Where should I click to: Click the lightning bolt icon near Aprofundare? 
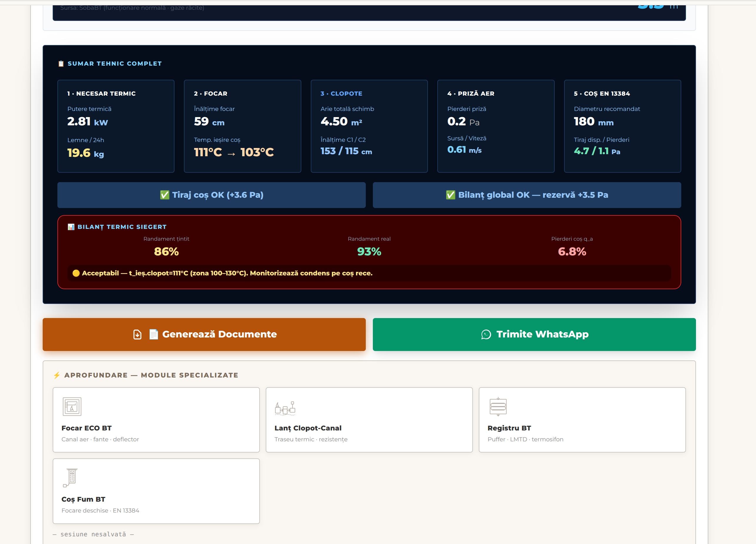(x=57, y=375)
